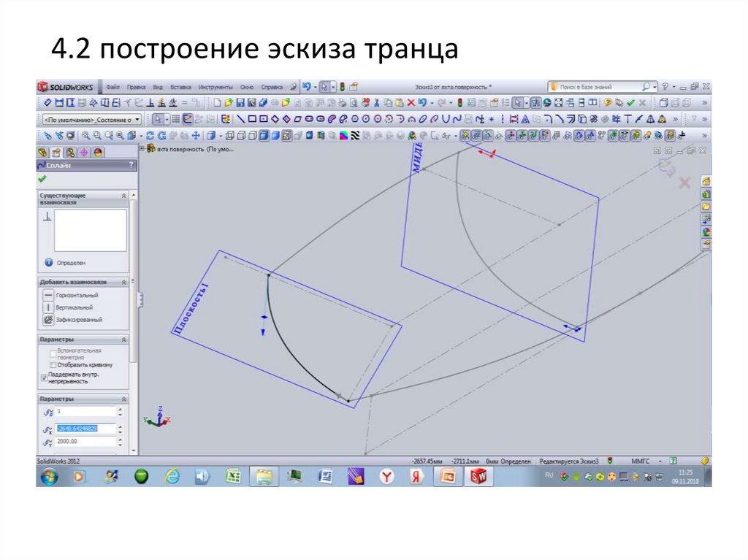The image size is (748, 560).
Task: Click the highlighted X coordinate field
Action: click(85, 429)
